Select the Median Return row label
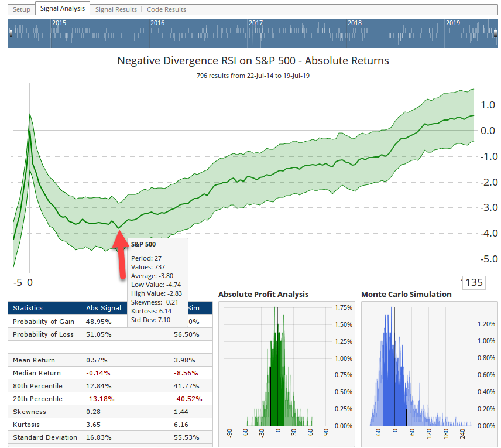The height and width of the screenshot is (448, 501). (37, 373)
